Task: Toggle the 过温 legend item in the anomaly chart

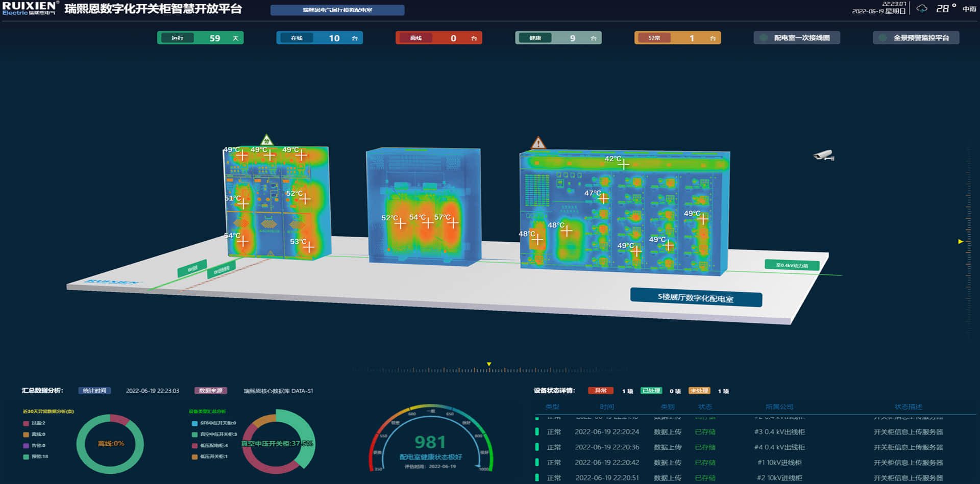Action: coord(34,423)
